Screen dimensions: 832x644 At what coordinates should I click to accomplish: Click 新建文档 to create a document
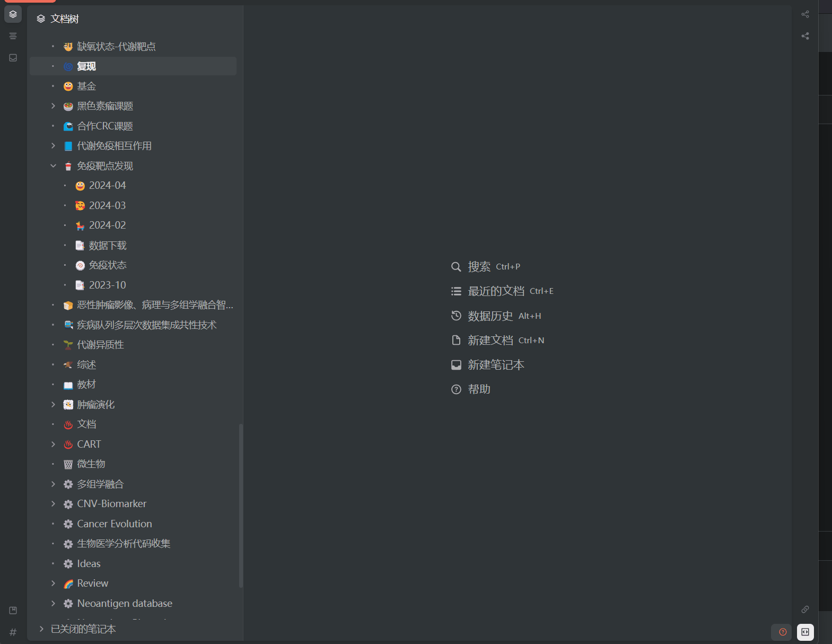point(497,341)
